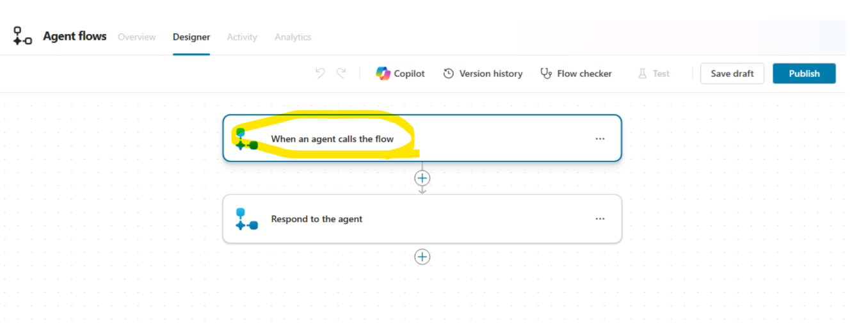This screenshot has width=868, height=331.
Task: Insert a step using the plus between cards
Action: tap(422, 178)
